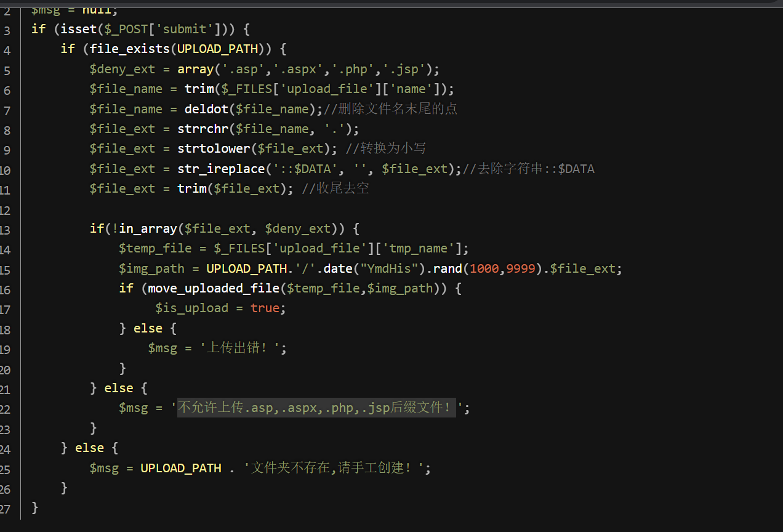Viewport: 783px width, 532px height.
Task: Click the strtolower function name
Action: coord(214,148)
